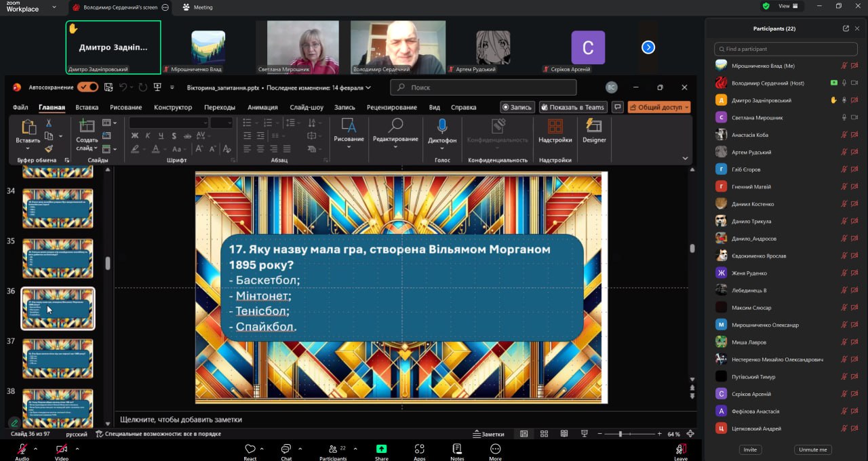The height and width of the screenshot is (461, 868).
Task: Click the Invite button
Action: point(750,449)
